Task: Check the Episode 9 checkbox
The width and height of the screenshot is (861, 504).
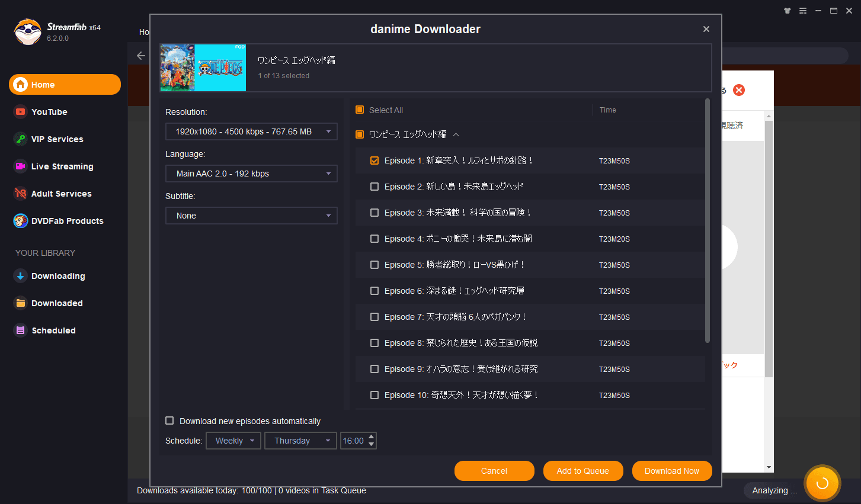Action: [375, 369]
